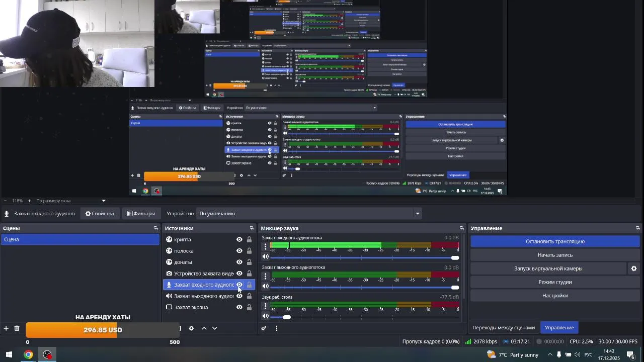Open the Устройство По умолчанию dropdown

[309, 214]
